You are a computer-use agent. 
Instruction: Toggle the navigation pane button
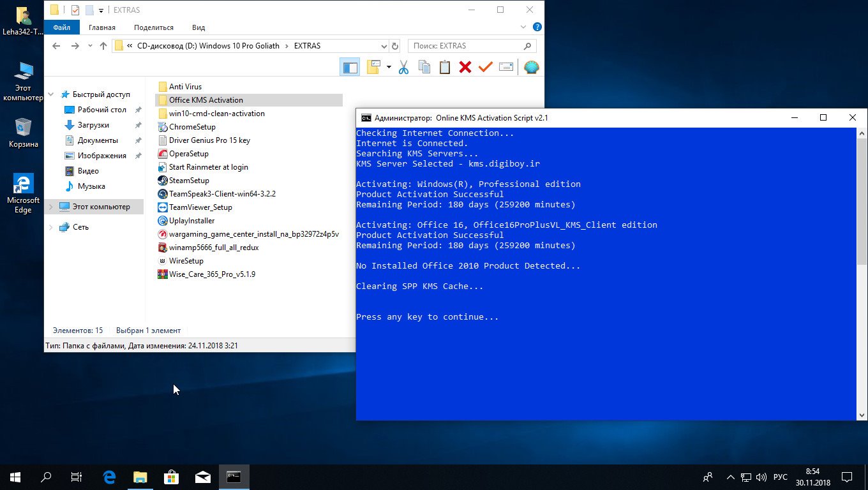pos(350,67)
